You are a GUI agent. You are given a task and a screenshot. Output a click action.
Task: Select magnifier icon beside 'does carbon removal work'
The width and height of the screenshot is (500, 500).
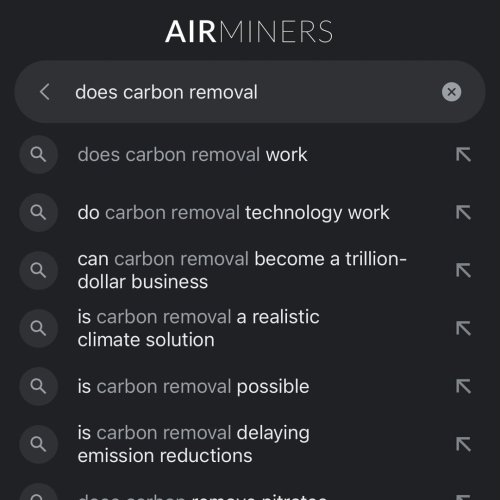[38, 155]
